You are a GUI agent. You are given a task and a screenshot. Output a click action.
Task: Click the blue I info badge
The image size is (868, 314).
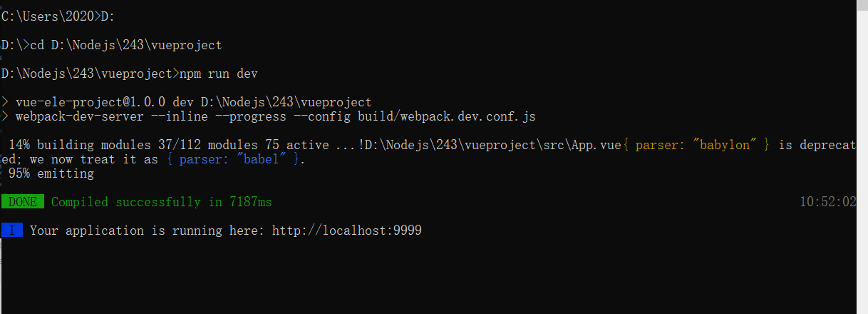click(x=11, y=231)
